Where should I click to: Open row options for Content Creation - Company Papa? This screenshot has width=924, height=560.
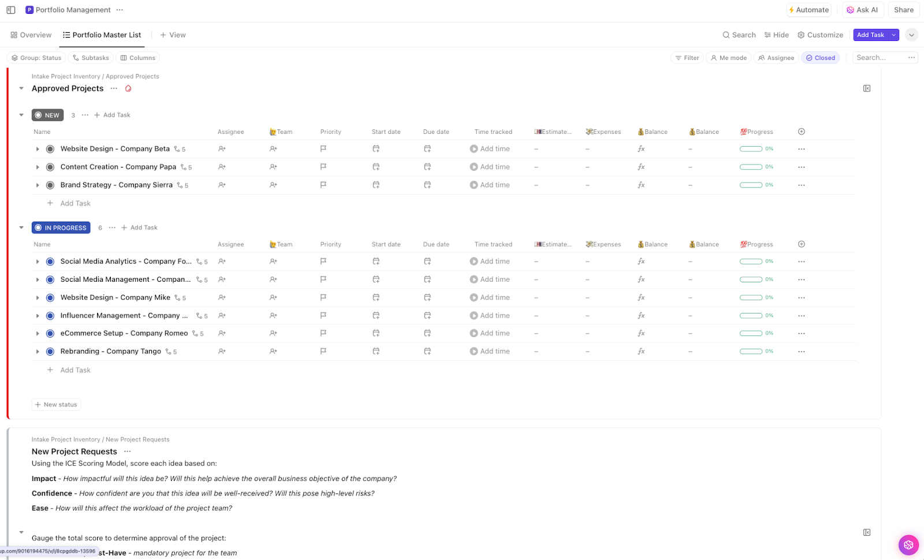(x=802, y=167)
